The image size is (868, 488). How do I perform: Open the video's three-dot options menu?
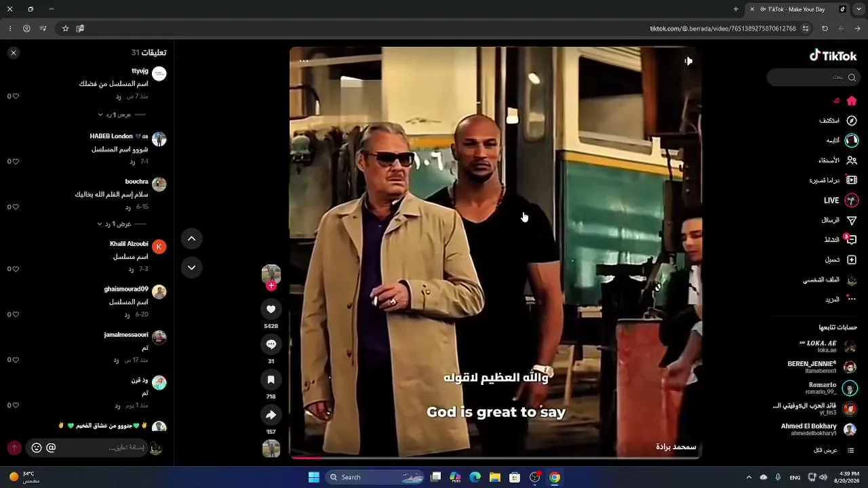click(304, 61)
